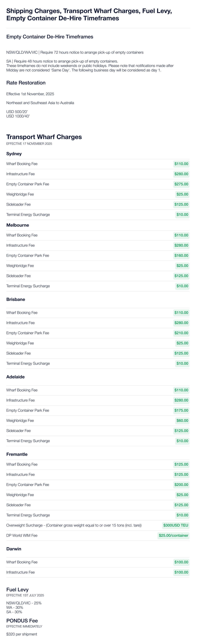The image size is (200, 644).
Task: Click the Empty Container De-Hire Timeframes heading
Action: point(50,37)
